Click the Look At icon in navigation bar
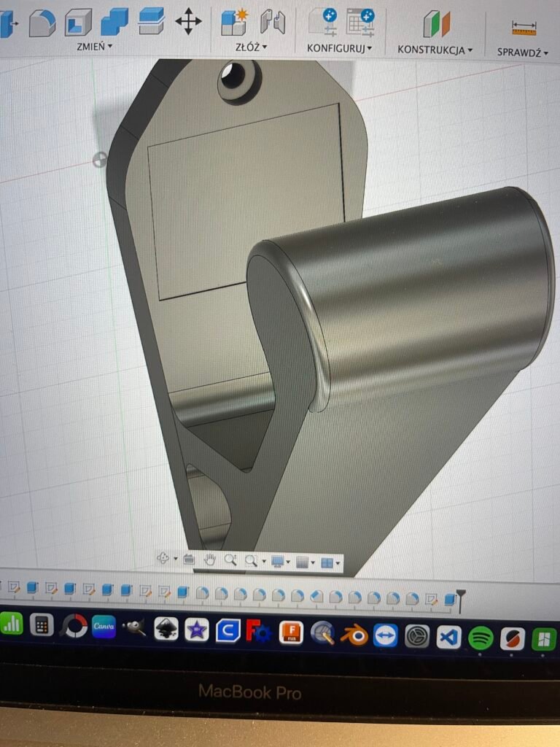Viewport: 560px width, 747px height. [189, 560]
